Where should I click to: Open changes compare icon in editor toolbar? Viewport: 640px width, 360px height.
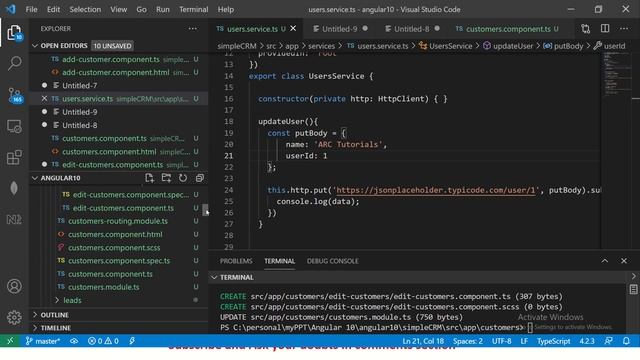pos(586,29)
